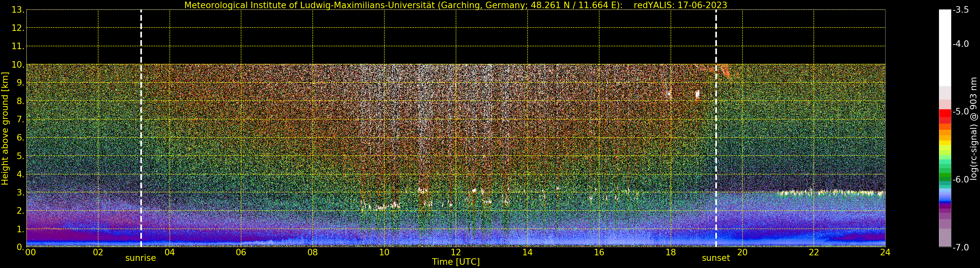Screen dimensions: 980x268
Task: Click the y-axis height tick '9.'
Action: [x=21, y=83]
